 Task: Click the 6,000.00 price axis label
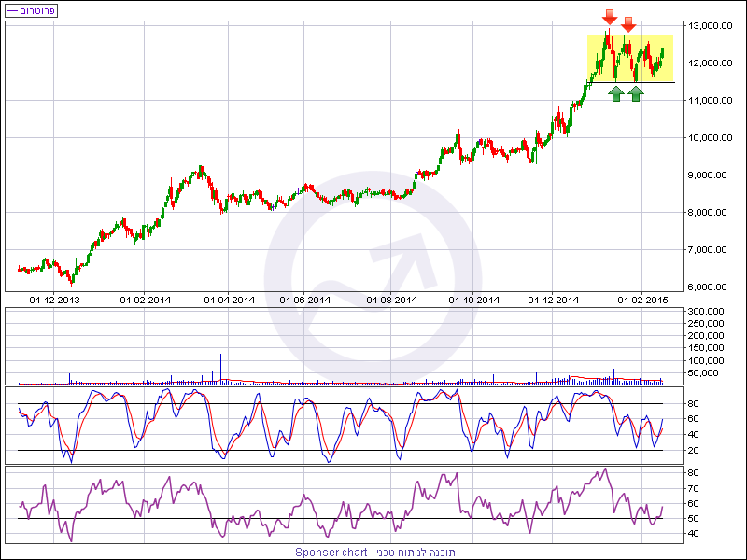pyautogui.click(x=706, y=287)
